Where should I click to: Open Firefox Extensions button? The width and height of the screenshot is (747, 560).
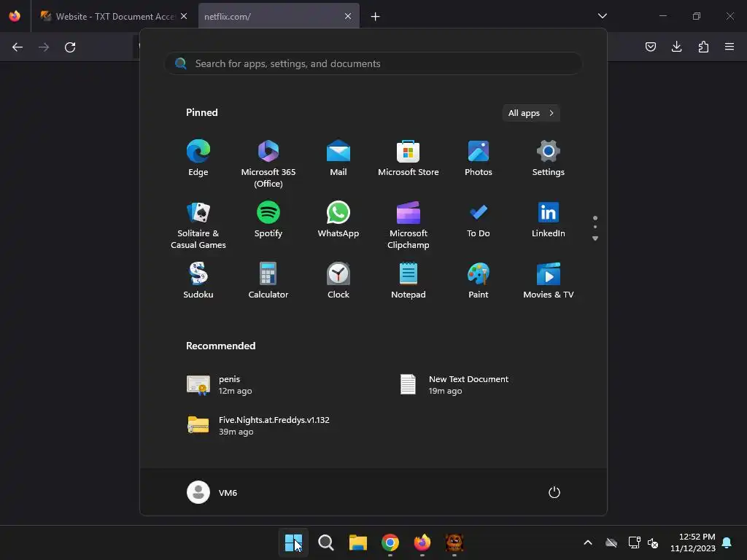click(x=703, y=47)
